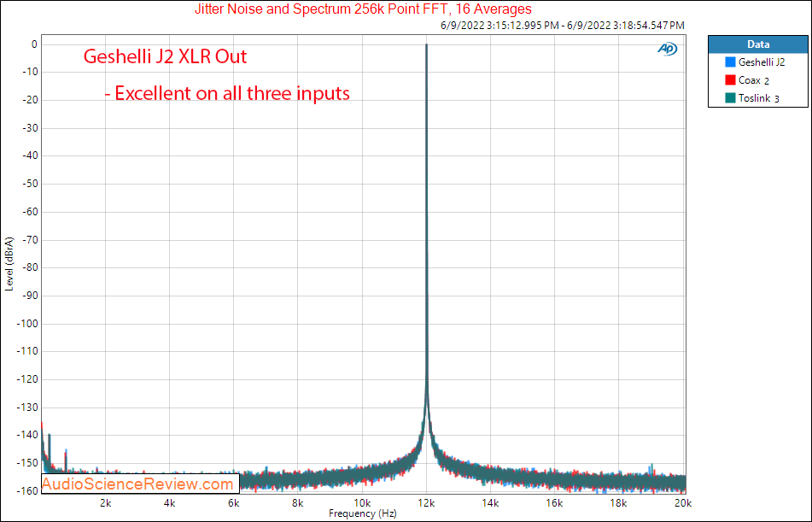812x522 pixels.
Task: Click the -140 level tick label
Action: pyautogui.click(x=28, y=435)
